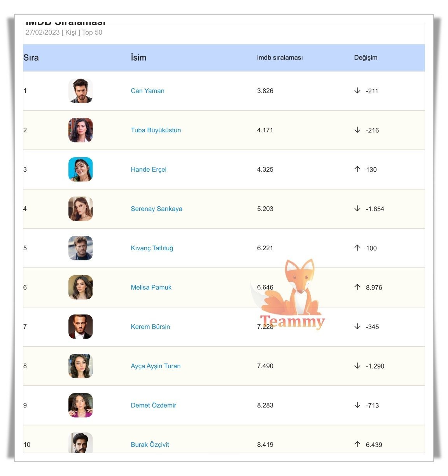Click the rank 1 profile thumbnail
Image resolution: width=448 pixels, height=476 pixels.
tap(80, 91)
